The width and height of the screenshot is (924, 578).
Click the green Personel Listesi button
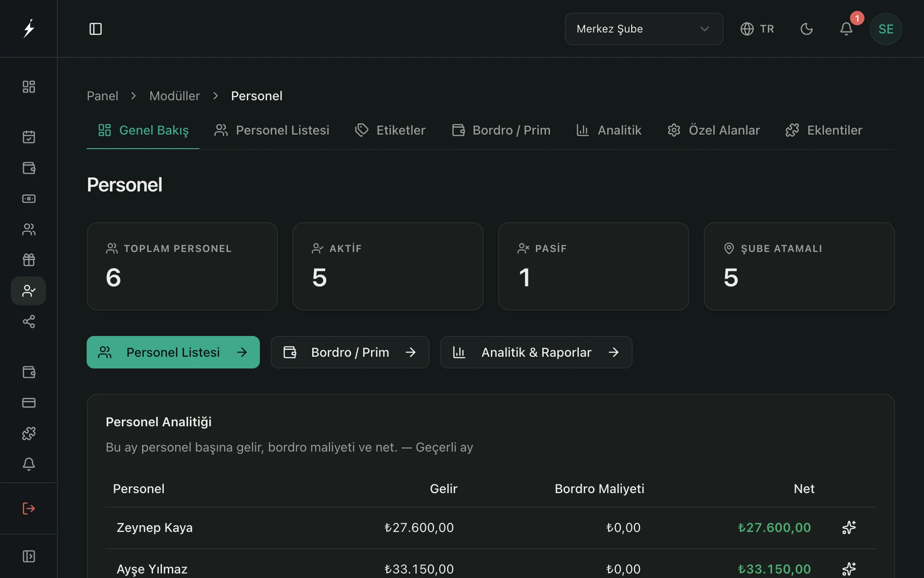coord(173,352)
